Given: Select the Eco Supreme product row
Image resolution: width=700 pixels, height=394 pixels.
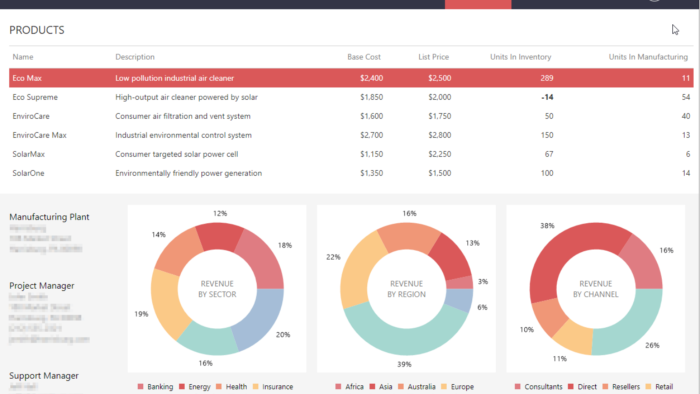Looking at the screenshot, I should point(351,97).
